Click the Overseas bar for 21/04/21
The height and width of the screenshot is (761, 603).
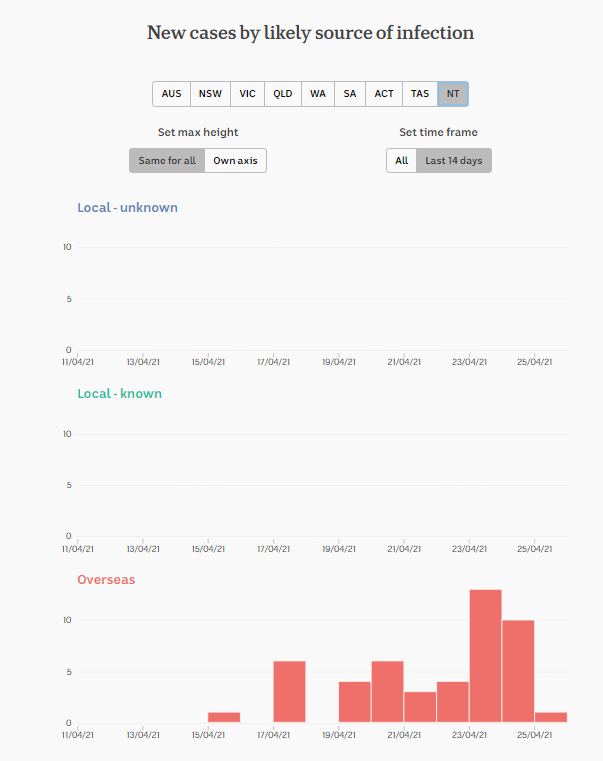420,707
